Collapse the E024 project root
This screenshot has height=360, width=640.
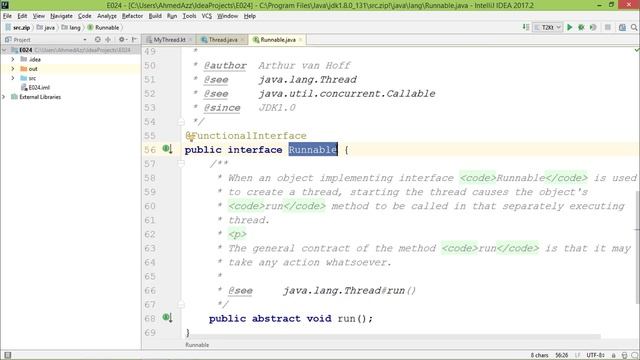click(4, 50)
